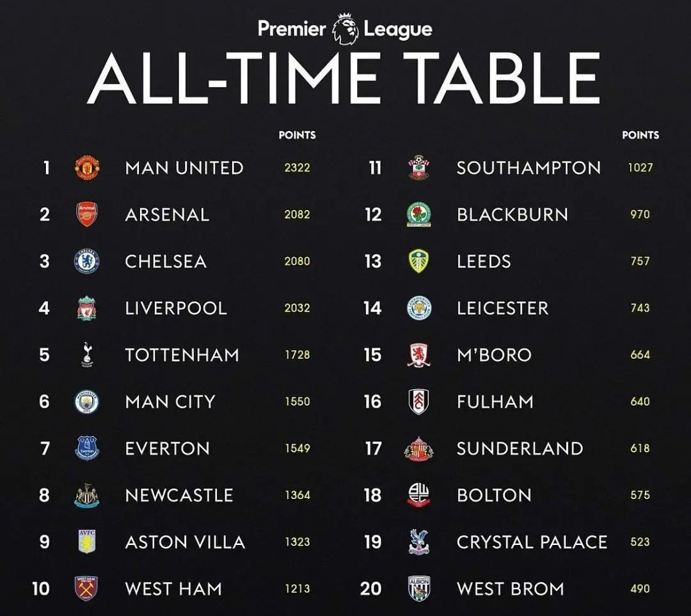
Task: Select the Chelsea badge icon
Action: pos(86,261)
